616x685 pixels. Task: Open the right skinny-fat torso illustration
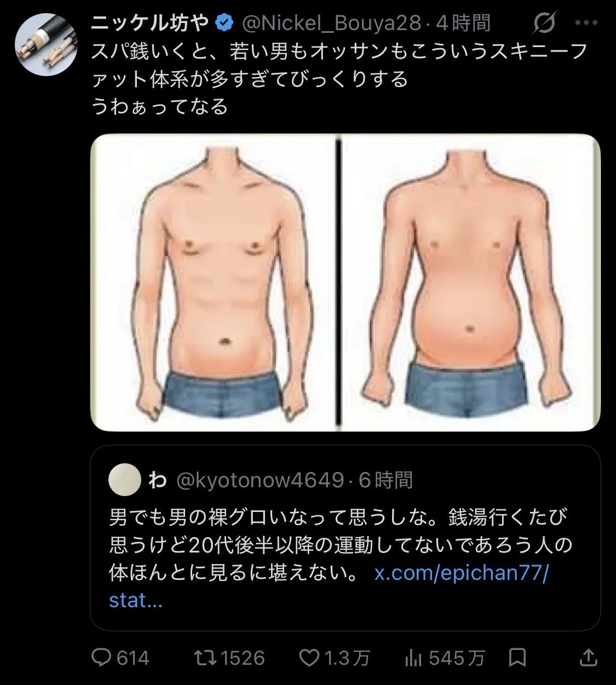pyautogui.click(x=471, y=283)
